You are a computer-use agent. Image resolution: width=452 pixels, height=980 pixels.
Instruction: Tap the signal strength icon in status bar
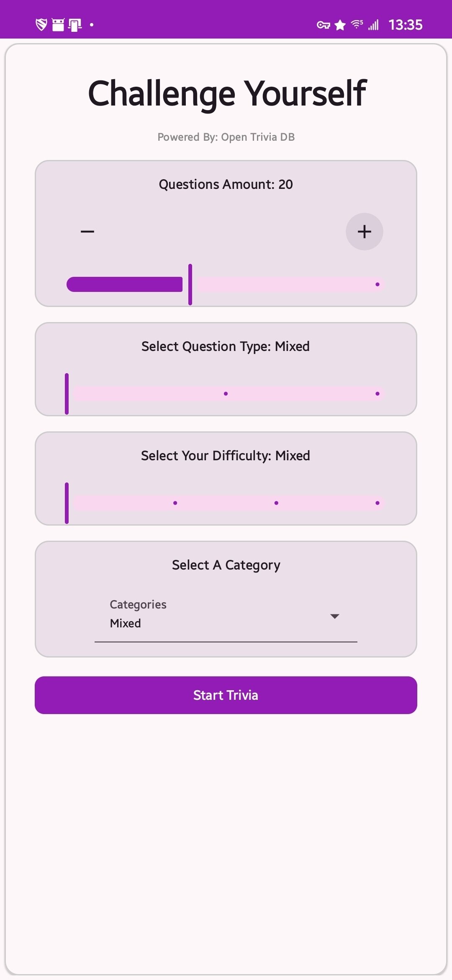click(373, 25)
